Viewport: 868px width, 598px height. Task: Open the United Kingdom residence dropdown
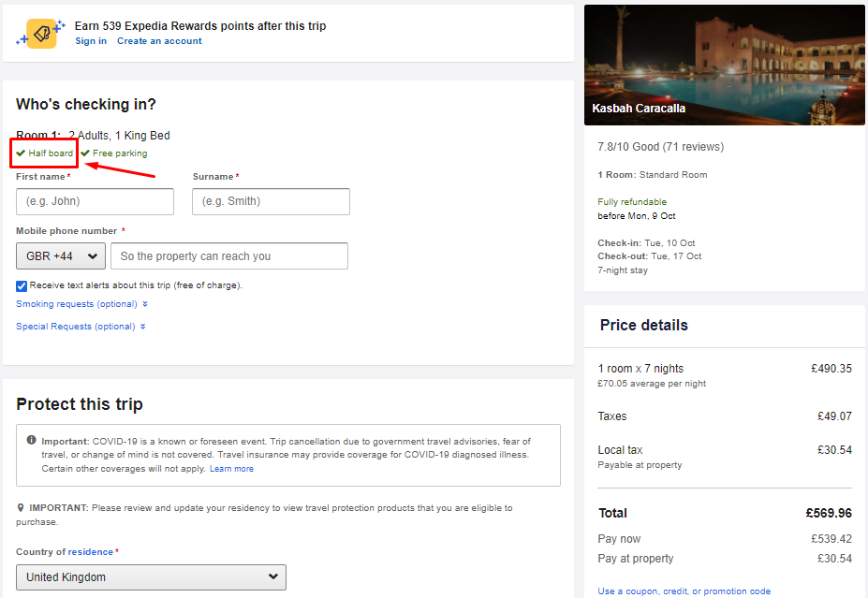pyautogui.click(x=151, y=577)
